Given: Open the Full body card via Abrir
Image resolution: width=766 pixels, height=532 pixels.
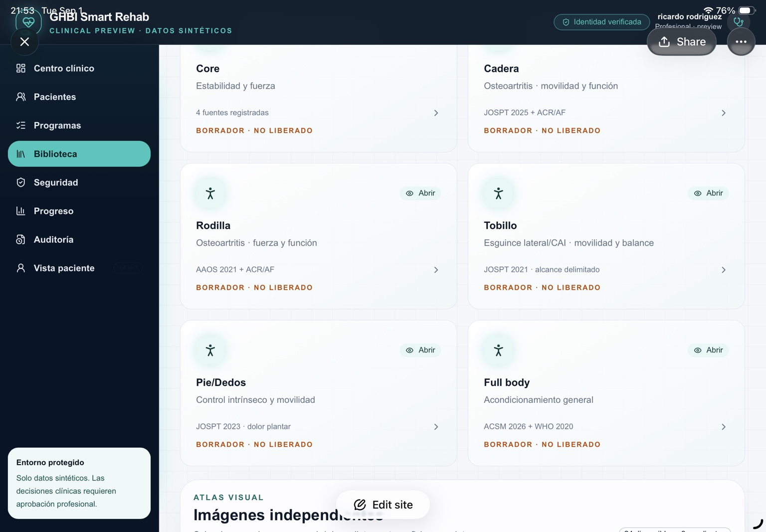Looking at the screenshot, I should pos(708,350).
